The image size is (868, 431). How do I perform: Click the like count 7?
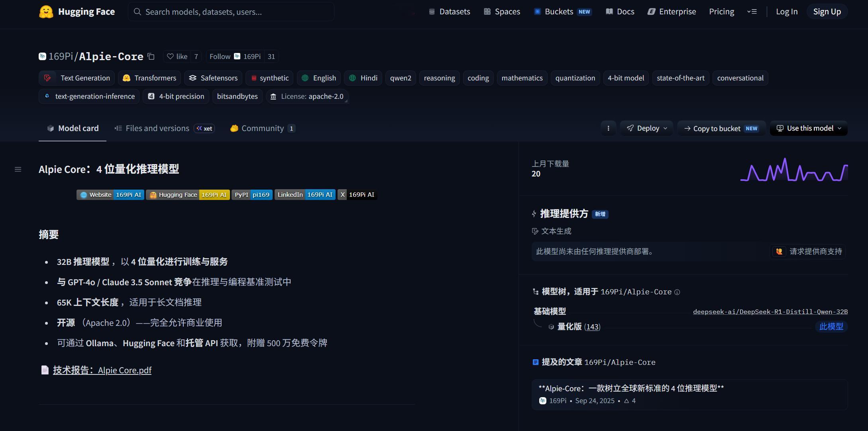[x=196, y=57]
